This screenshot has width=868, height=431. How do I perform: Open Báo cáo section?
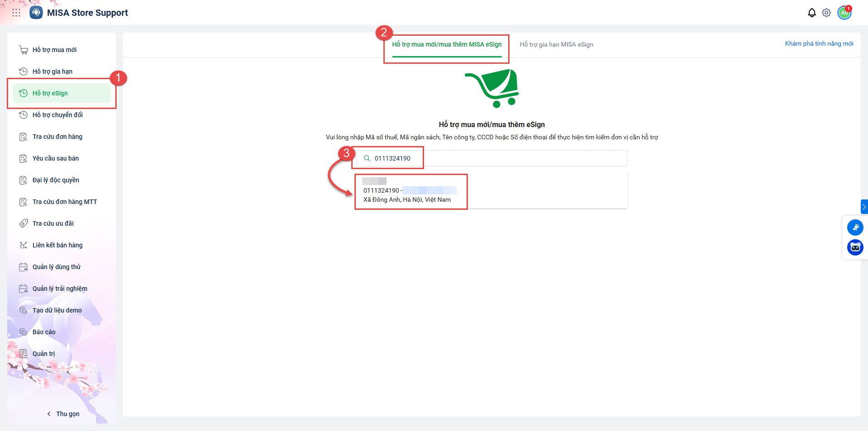click(x=61, y=332)
